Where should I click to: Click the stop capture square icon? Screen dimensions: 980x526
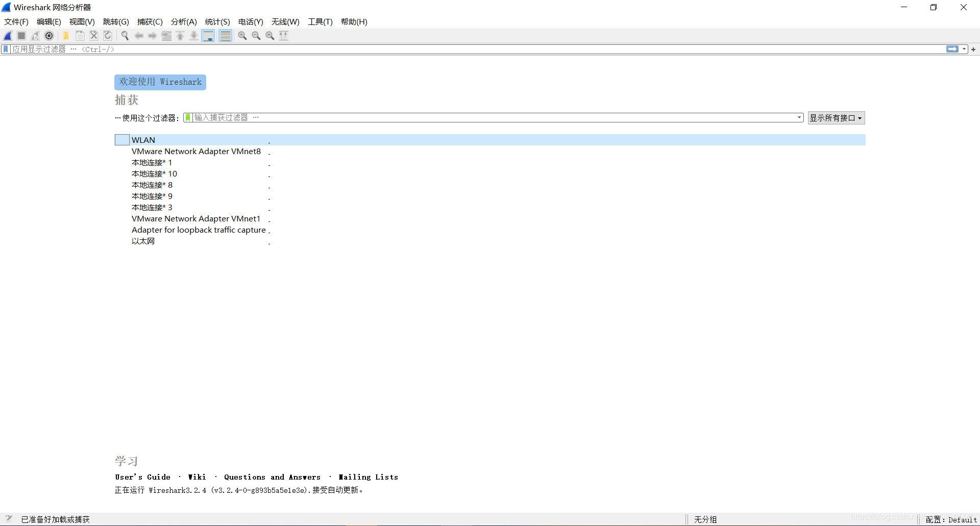(21, 36)
